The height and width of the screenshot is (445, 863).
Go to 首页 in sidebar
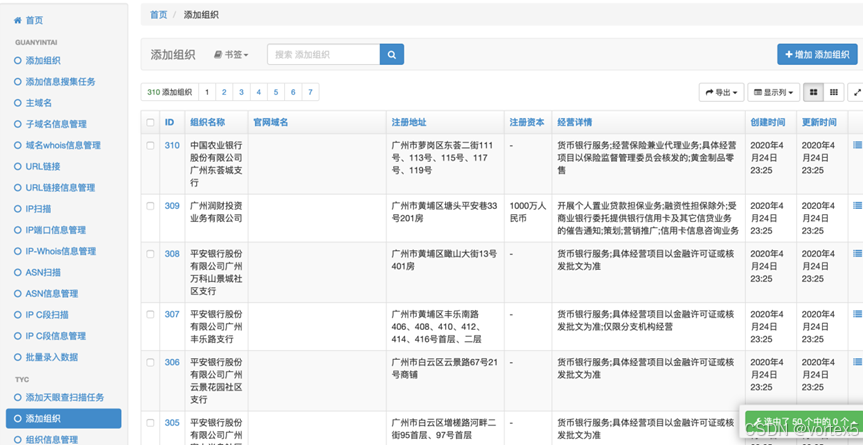(x=28, y=20)
